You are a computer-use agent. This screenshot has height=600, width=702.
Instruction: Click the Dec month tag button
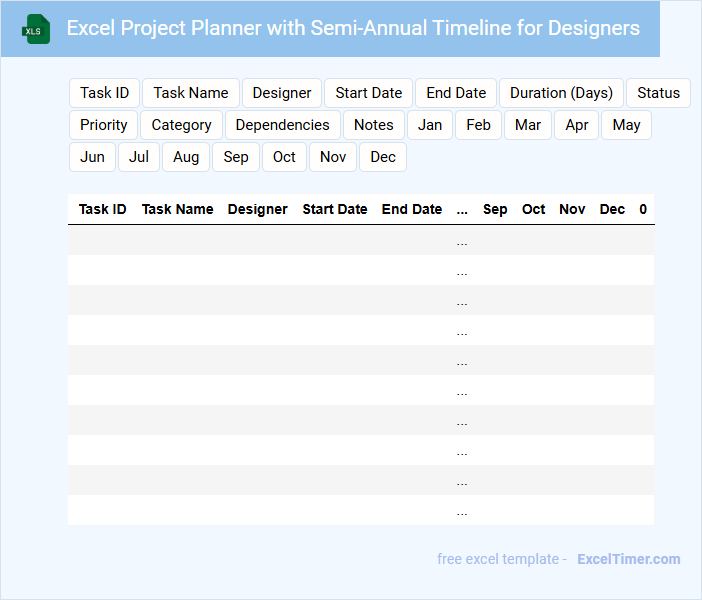(x=383, y=157)
